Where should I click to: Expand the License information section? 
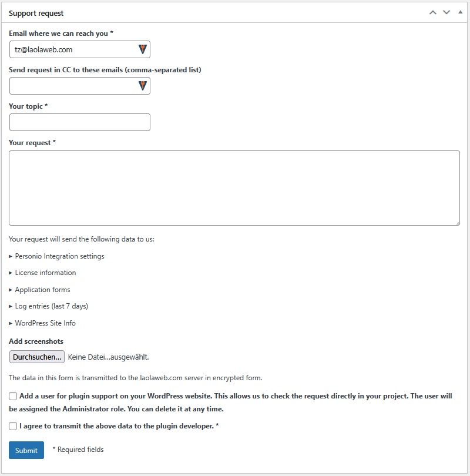coord(45,273)
